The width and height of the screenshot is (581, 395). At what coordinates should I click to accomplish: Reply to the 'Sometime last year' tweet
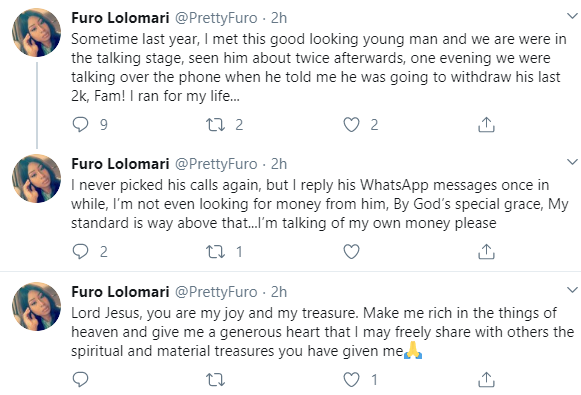(x=80, y=125)
